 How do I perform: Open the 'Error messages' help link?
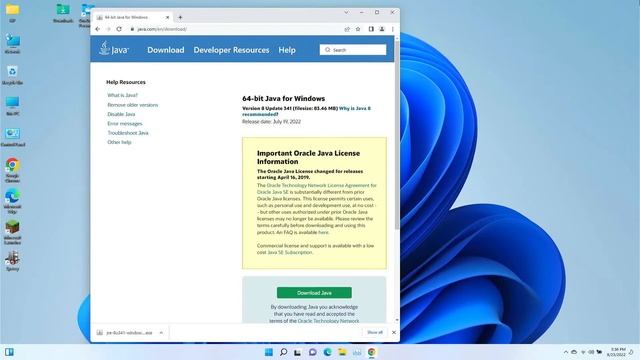[x=125, y=124]
